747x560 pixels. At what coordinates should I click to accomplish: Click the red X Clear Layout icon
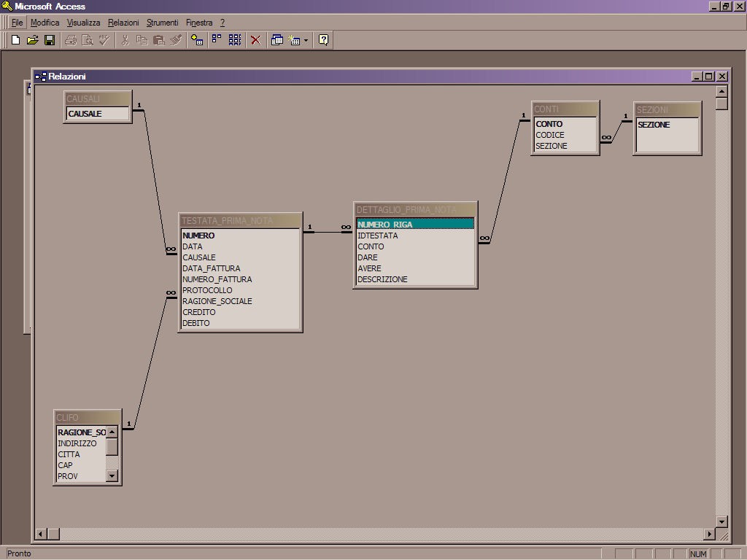255,40
